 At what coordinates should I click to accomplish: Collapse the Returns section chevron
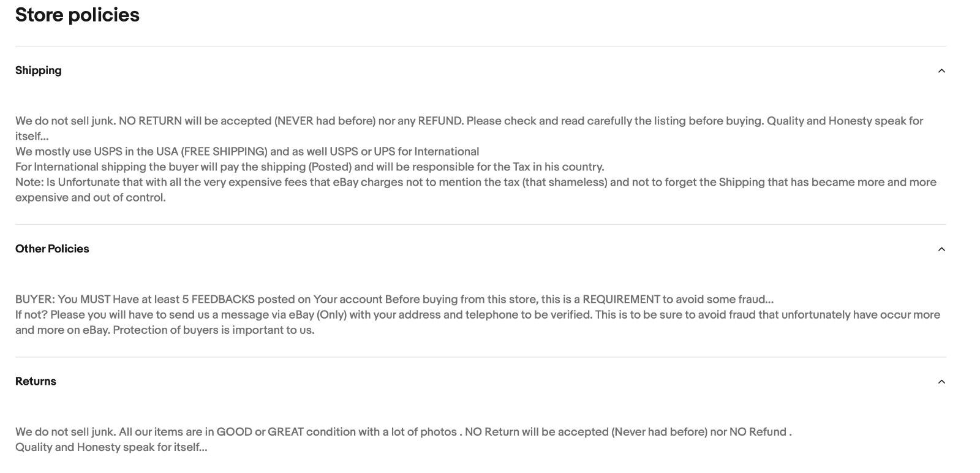coord(941,382)
